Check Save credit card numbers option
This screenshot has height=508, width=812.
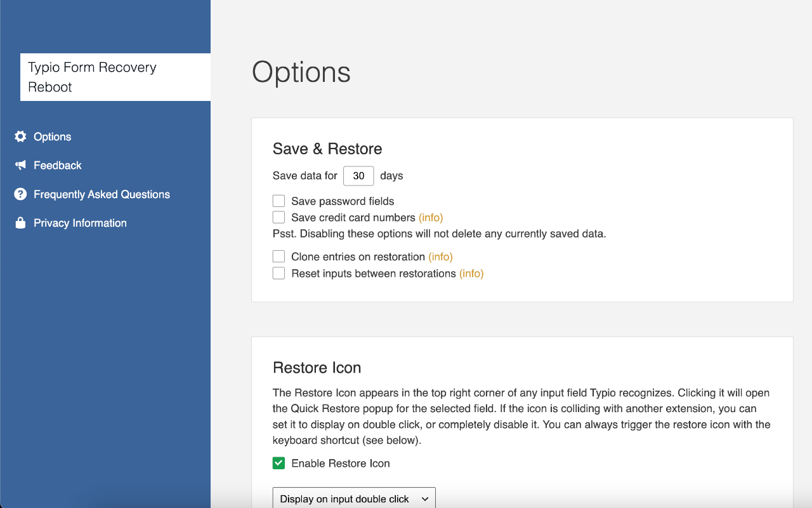point(278,217)
